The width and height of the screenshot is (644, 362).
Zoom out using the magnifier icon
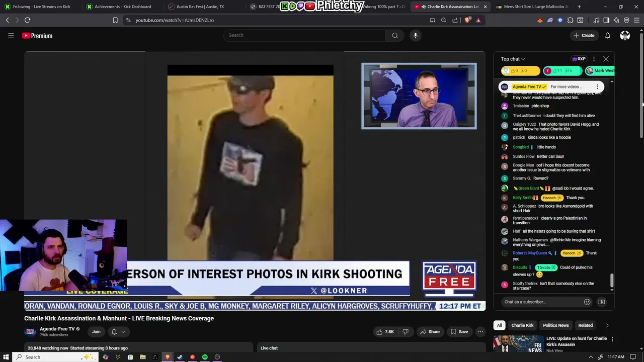(x=443, y=20)
